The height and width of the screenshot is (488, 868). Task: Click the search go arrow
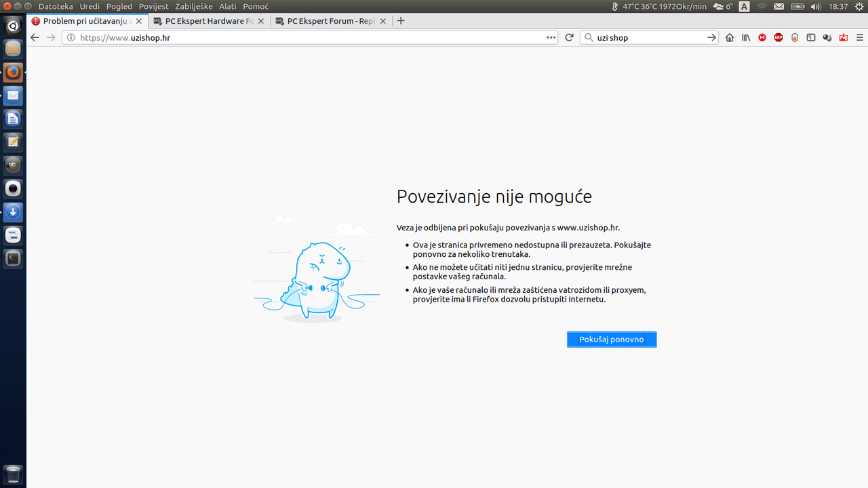coord(711,38)
